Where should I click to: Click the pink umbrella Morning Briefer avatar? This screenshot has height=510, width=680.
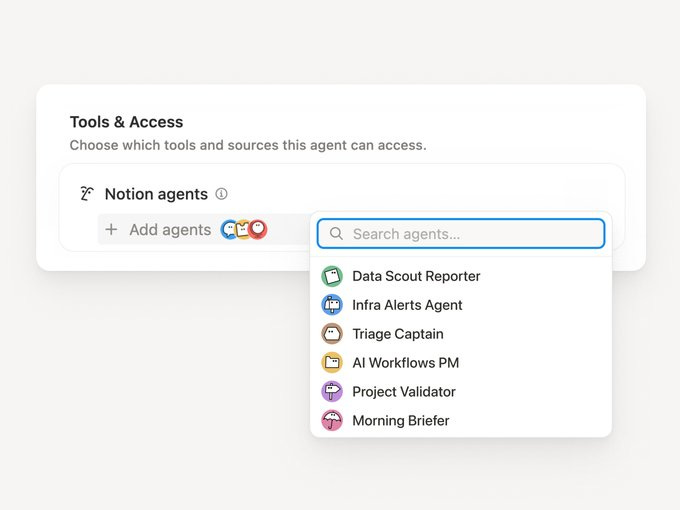click(332, 420)
